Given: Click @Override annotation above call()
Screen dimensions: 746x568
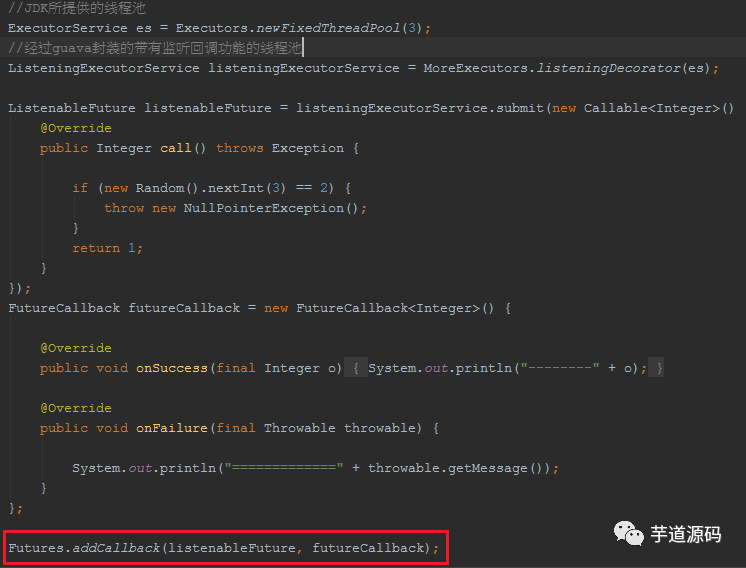Looking at the screenshot, I should point(76,128).
